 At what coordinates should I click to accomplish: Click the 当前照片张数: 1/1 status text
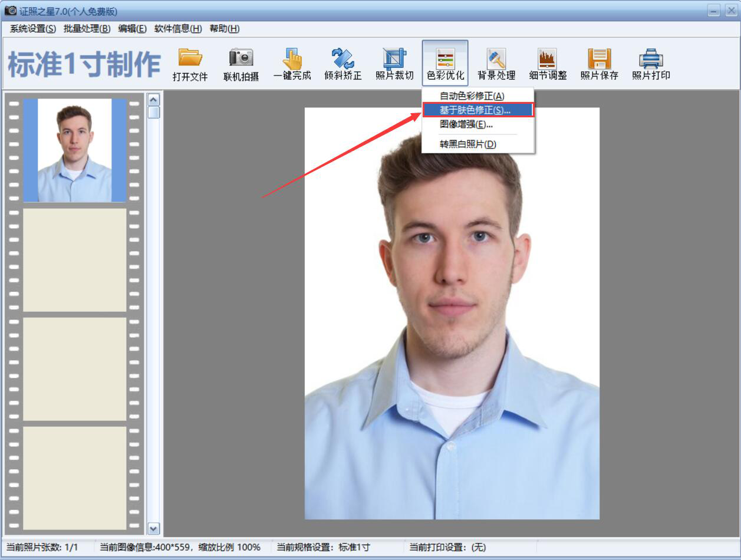point(42,547)
